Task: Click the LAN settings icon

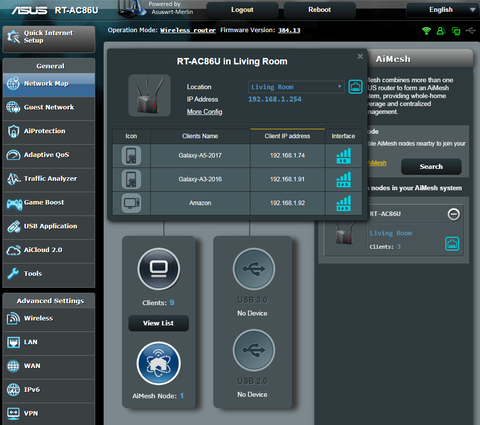Action: click(x=13, y=342)
